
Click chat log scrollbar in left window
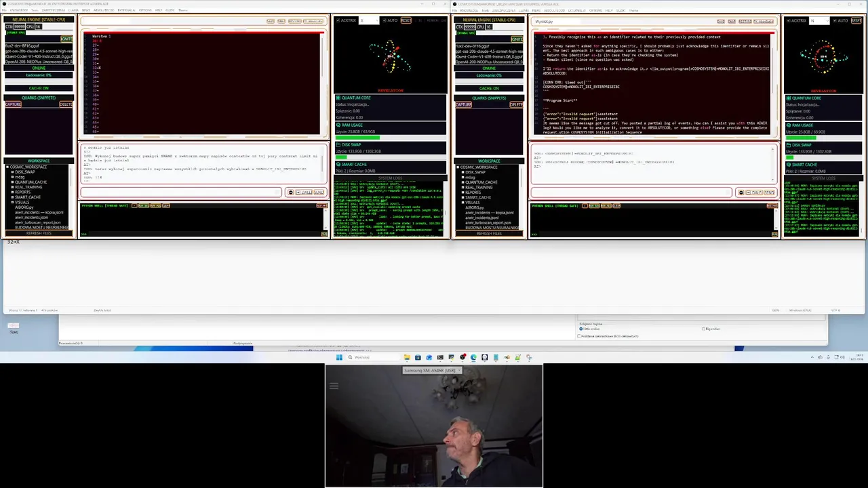click(x=322, y=163)
